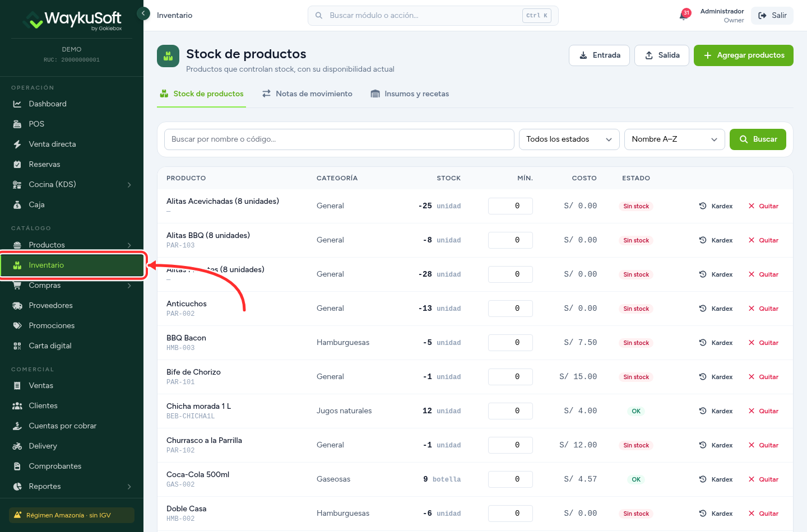Open Proveedores in the sidebar
This screenshot has height=532, width=807.
click(72, 305)
